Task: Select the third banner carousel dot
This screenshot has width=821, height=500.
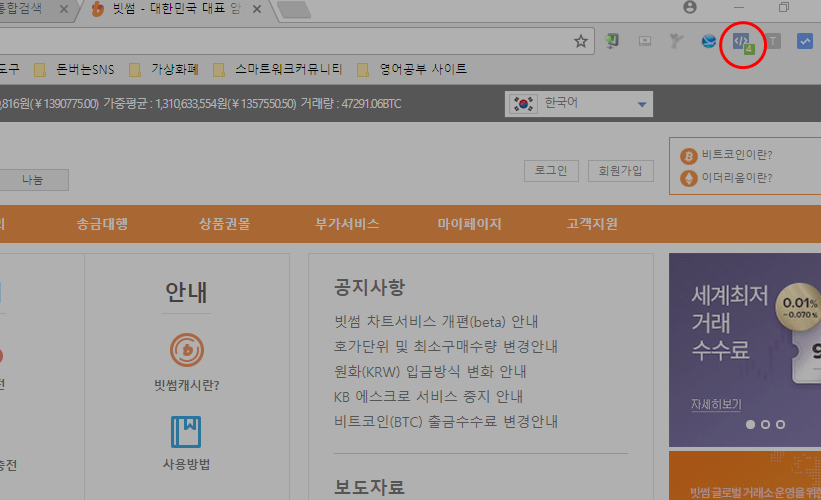Action: click(781, 425)
